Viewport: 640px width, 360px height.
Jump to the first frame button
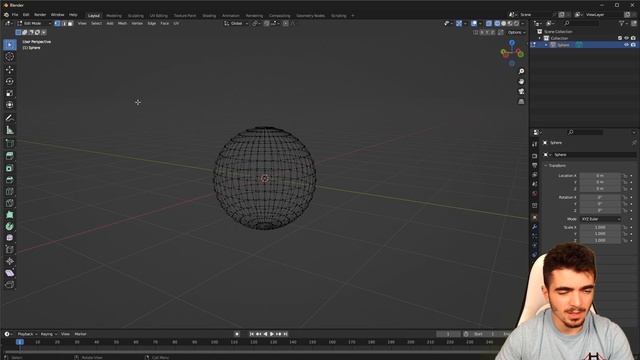252,334
